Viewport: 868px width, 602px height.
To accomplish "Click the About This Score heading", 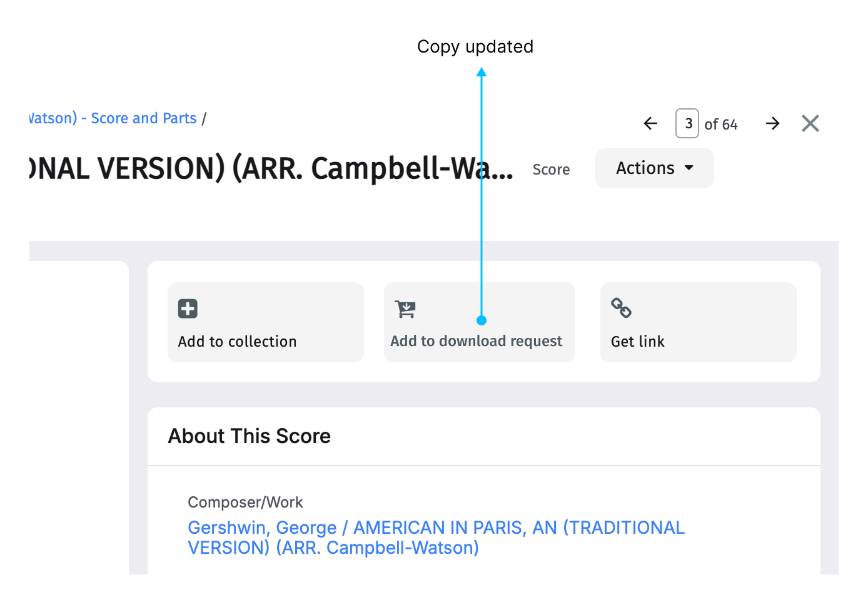I will (x=250, y=436).
